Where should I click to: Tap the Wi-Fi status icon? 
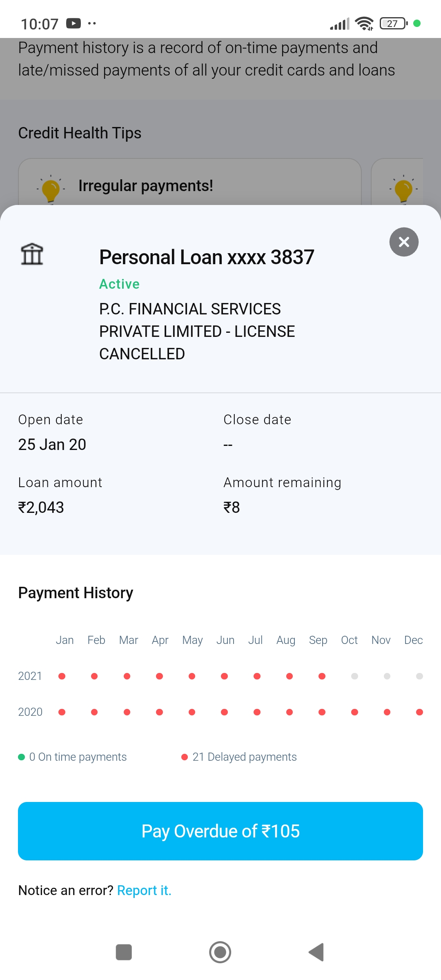pos(364,24)
